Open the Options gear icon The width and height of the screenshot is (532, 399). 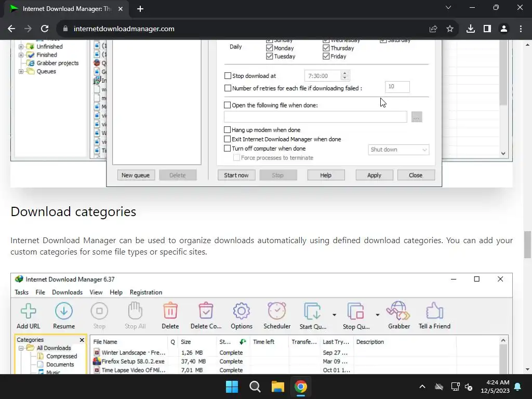pyautogui.click(x=242, y=311)
